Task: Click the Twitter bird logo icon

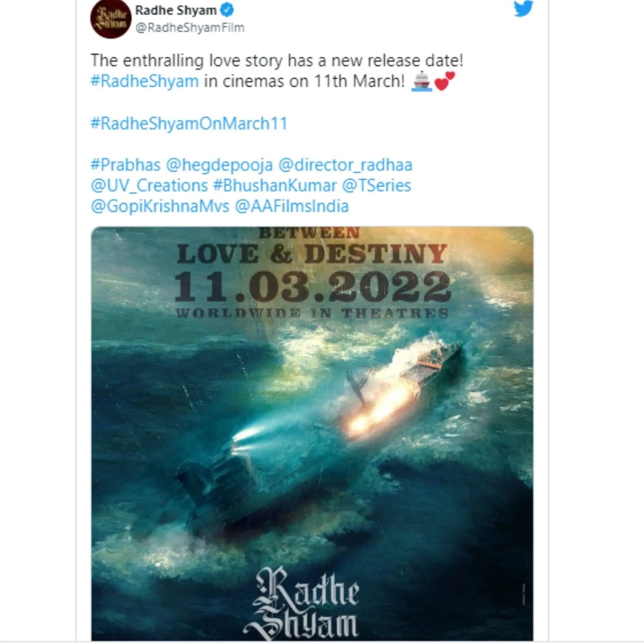Action: click(x=523, y=8)
